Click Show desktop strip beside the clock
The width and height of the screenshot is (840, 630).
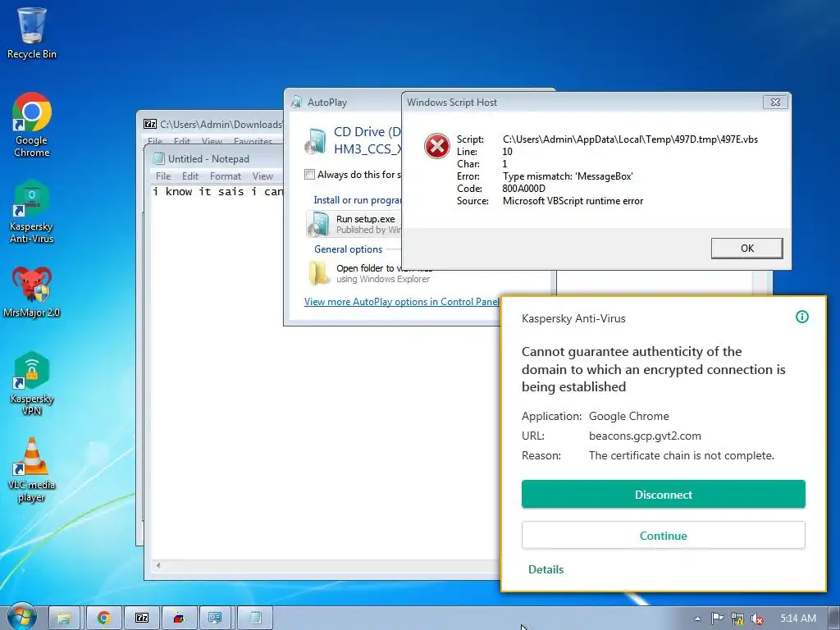(834, 619)
